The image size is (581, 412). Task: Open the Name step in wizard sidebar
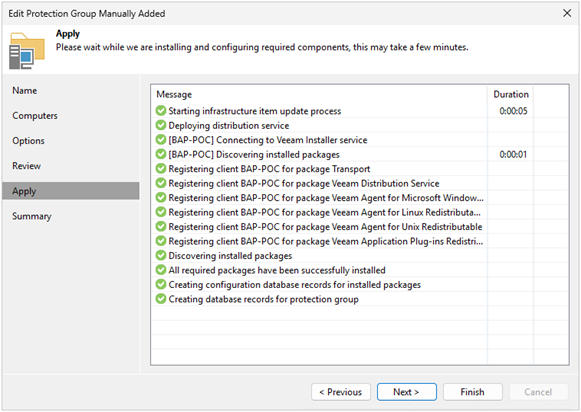24,90
